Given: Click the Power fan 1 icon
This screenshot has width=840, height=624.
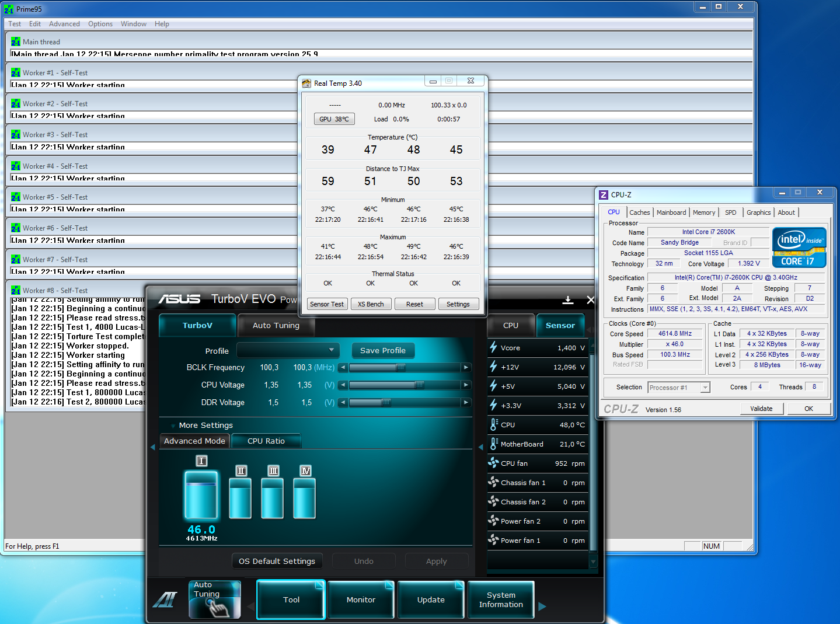Looking at the screenshot, I should pyautogui.click(x=493, y=540).
